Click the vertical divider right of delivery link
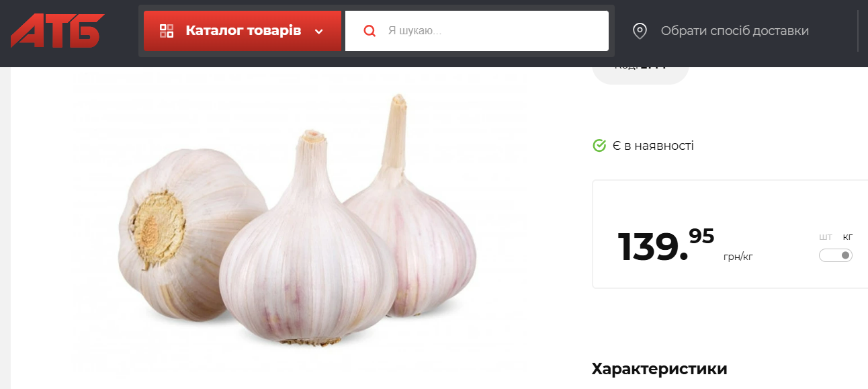Image resolution: width=868 pixels, height=389 pixels. tap(858, 31)
